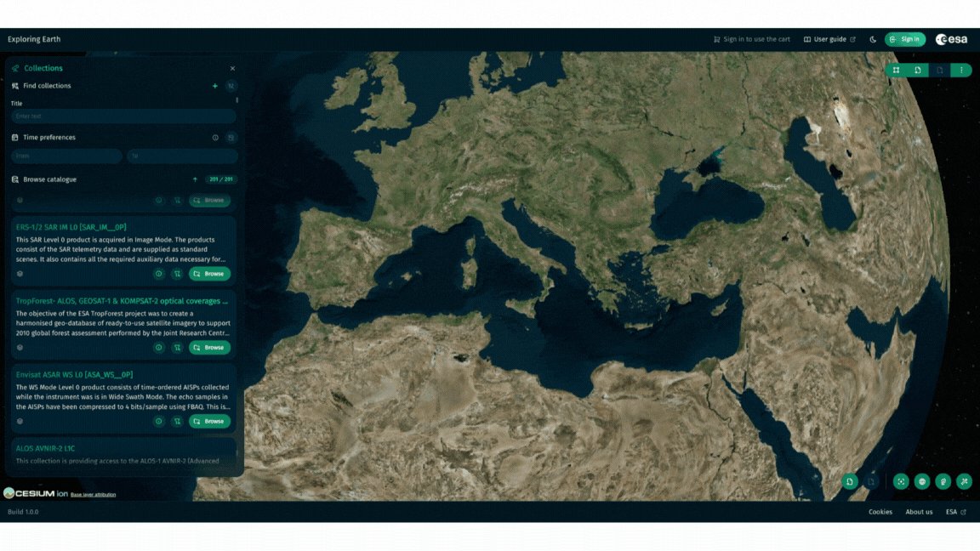Open the Envisat ASAR WS L0 [ASA_WS__0P] title
980x551 pixels.
pyautogui.click(x=74, y=375)
